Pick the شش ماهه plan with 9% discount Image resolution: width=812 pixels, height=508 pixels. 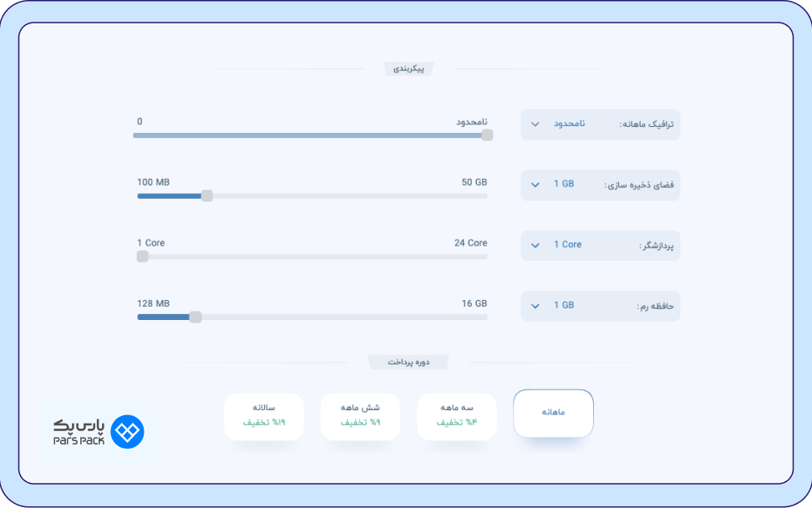360,416
